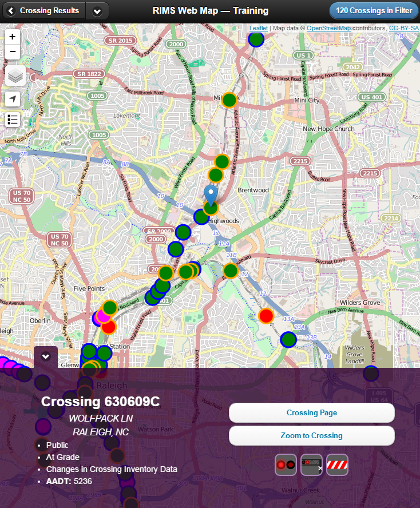420x508 pixels.
Task: Select the blue-ringed marker at top by US 1
Action: (256, 39)
